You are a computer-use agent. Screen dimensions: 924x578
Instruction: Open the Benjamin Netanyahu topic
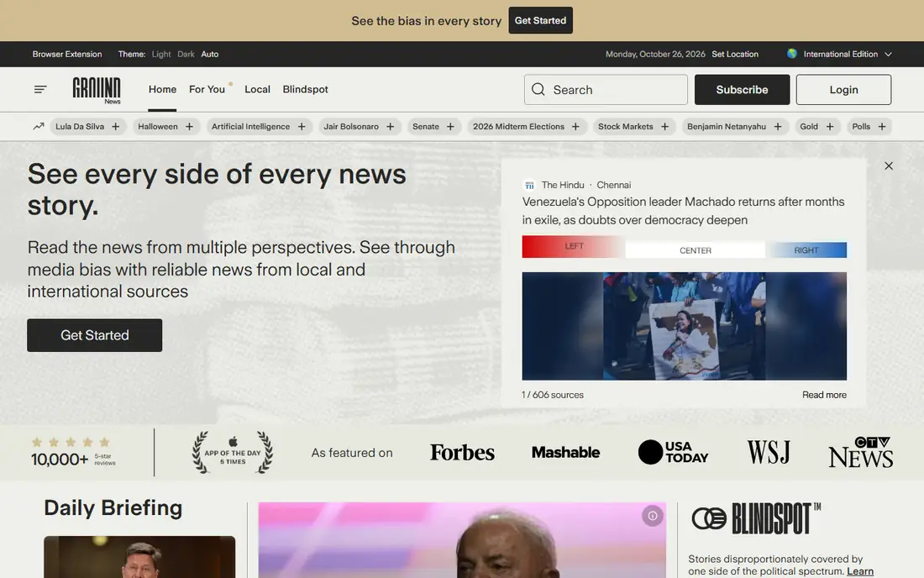coord(726,127)
